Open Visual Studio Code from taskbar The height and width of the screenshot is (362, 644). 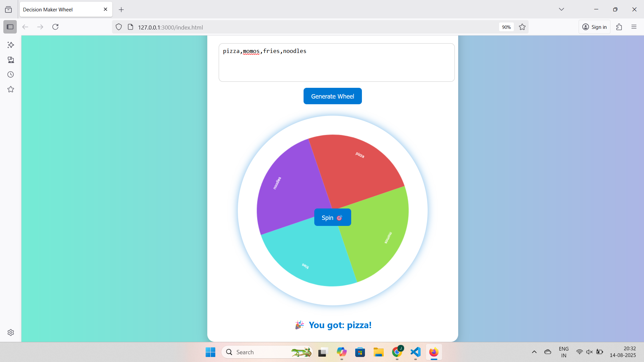[415, 352]
